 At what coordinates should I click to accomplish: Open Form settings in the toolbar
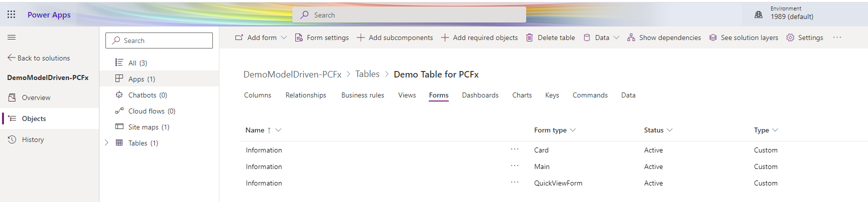click(x=322, y=37)
